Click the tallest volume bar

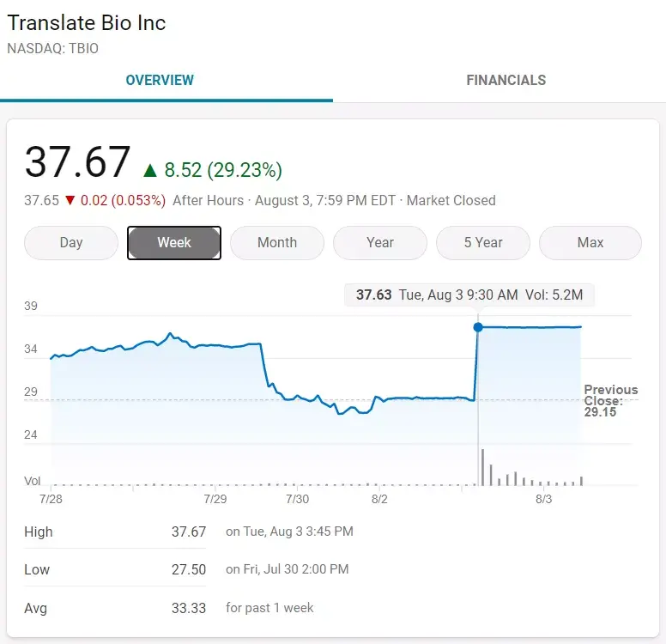[x=482, y=467]
